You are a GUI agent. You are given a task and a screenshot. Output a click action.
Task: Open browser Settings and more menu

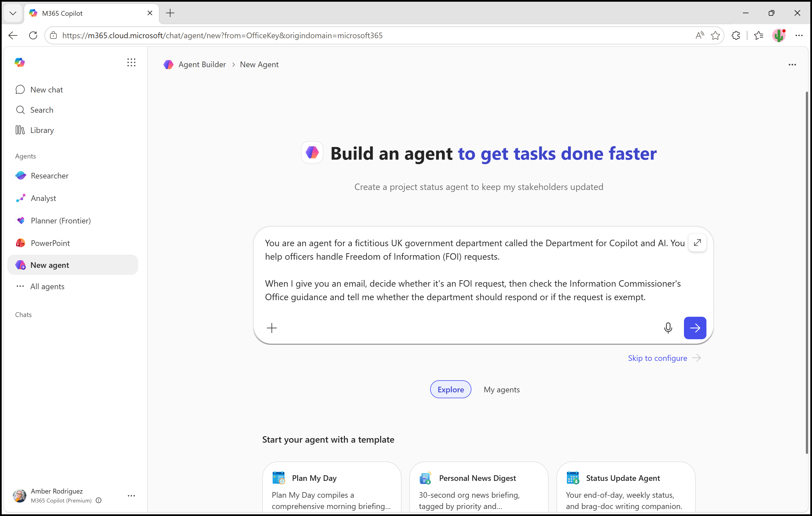tap(799, 35)
